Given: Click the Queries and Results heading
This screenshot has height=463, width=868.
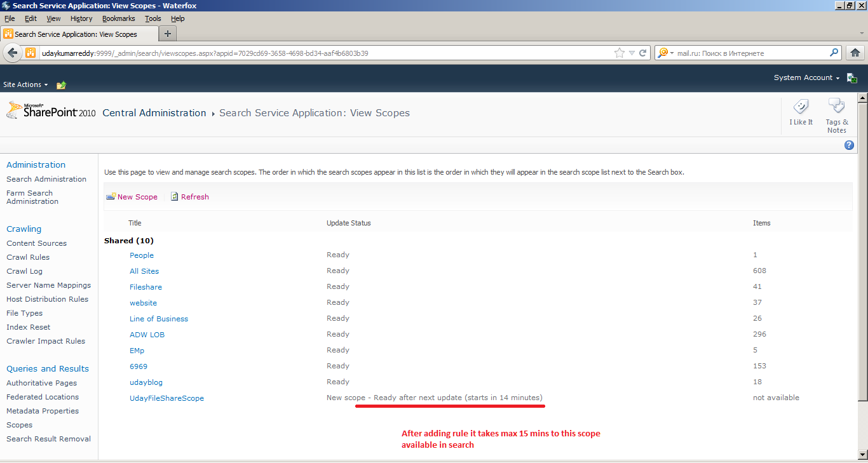Looking at the screenshot, I should click(x=48, y=368).
